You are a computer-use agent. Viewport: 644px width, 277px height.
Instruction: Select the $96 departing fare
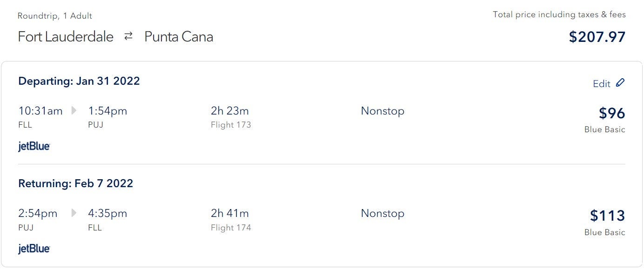(611, 113)
